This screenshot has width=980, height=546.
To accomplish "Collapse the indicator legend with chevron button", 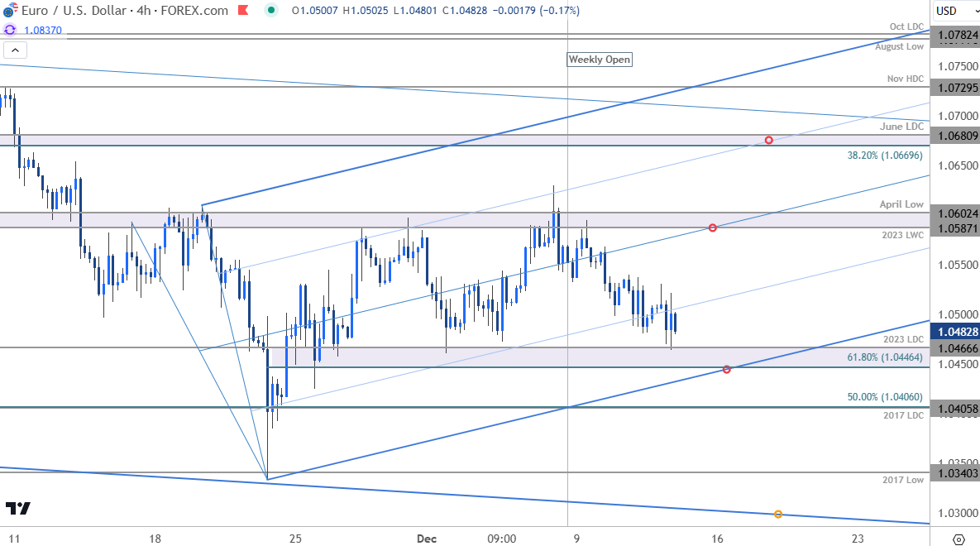I will (x=15, y=50).
